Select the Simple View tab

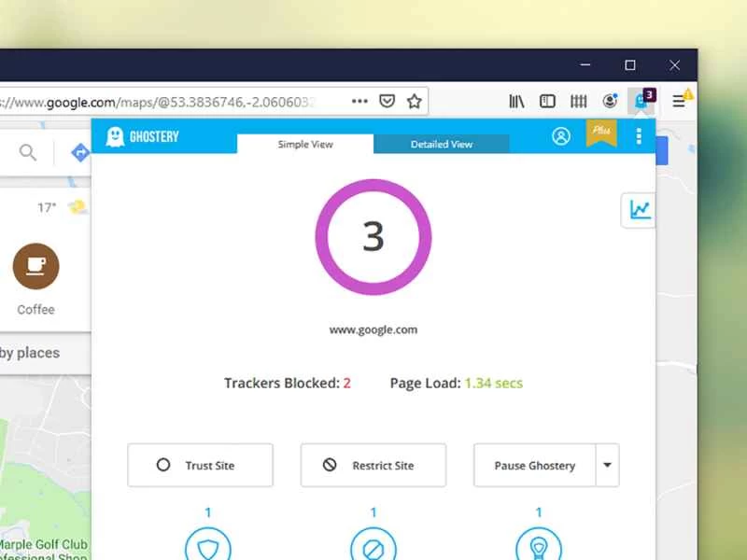305,144
